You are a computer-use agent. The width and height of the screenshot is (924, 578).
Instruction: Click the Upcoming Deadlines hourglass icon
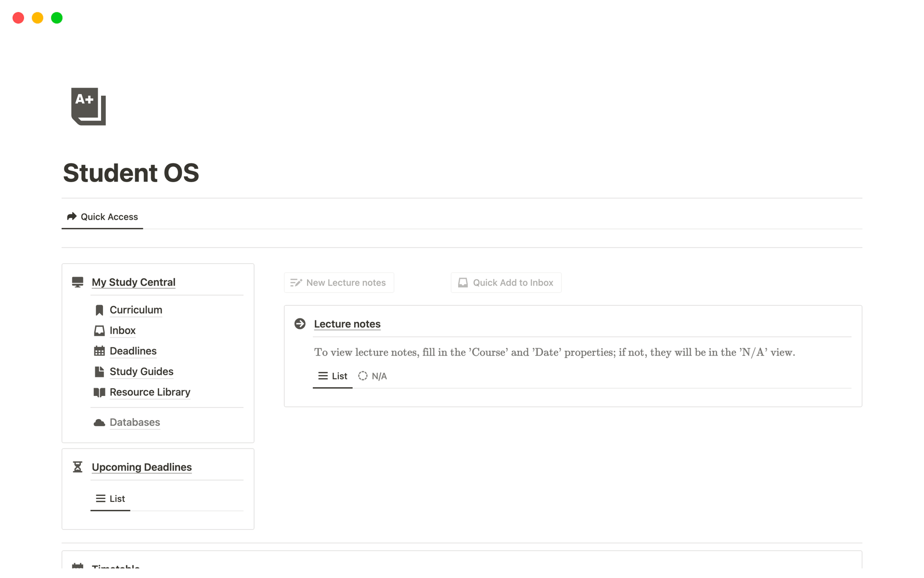pos(78,466)
